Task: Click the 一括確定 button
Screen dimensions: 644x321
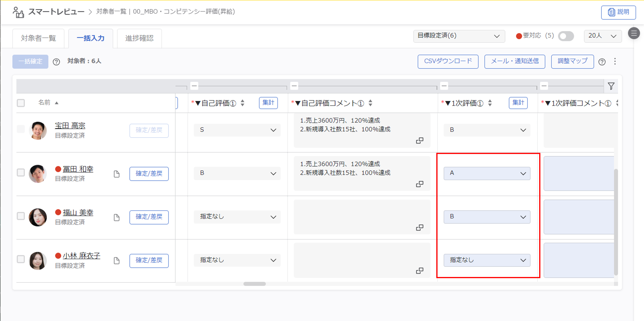Action: coord(30,62)
